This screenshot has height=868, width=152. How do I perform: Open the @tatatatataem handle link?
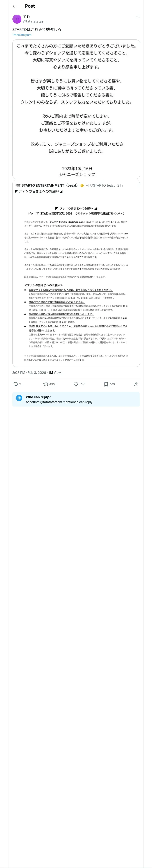(35, 21)
